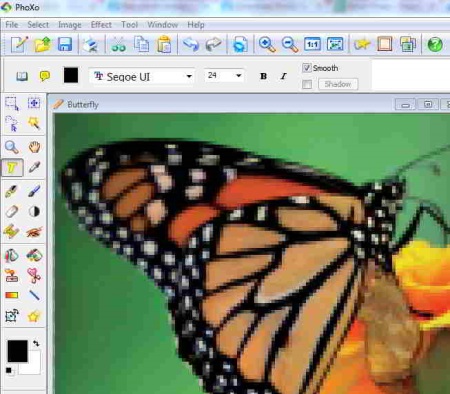
Task: Select the yellow star shape tool
Action: [x=34, y=316]
